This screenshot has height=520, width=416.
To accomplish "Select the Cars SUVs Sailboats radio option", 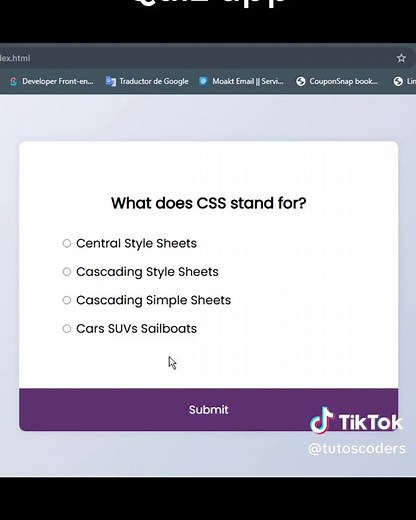I will [x=67, y=329].
